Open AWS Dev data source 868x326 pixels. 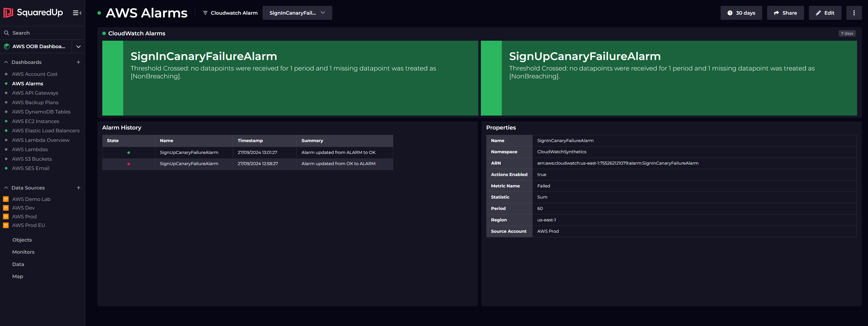[23, 208]
